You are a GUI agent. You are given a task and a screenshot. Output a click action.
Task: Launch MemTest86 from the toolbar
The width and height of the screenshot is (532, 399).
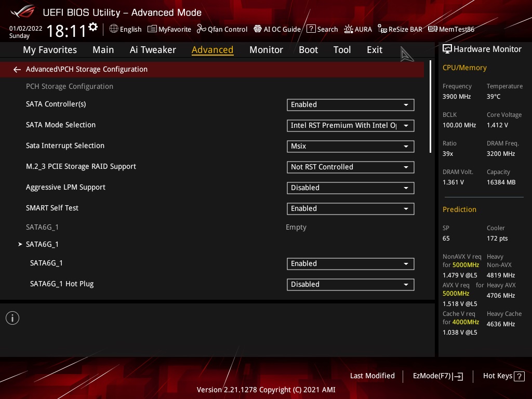click(x=451, y=30)
